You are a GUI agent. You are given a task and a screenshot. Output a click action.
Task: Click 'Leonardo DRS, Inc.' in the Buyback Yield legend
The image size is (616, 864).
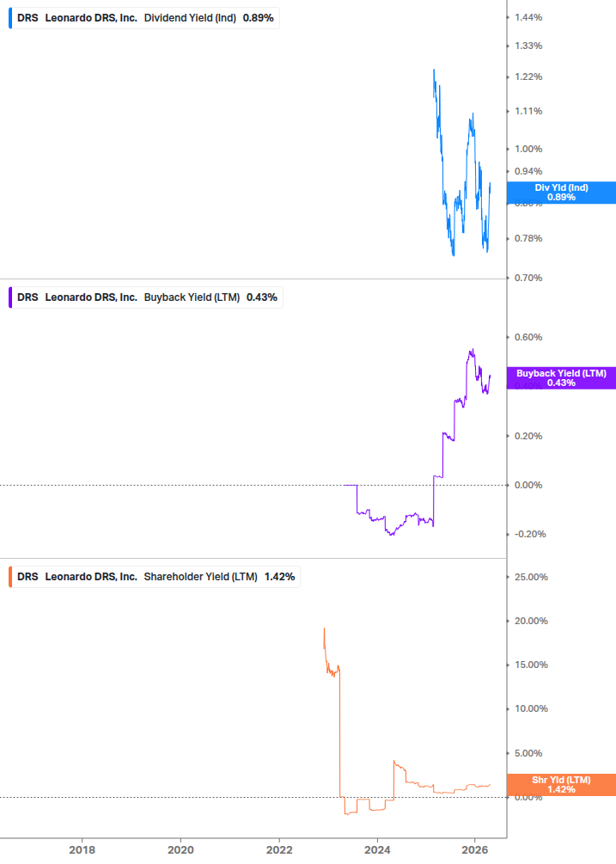(x=91, y=297)
